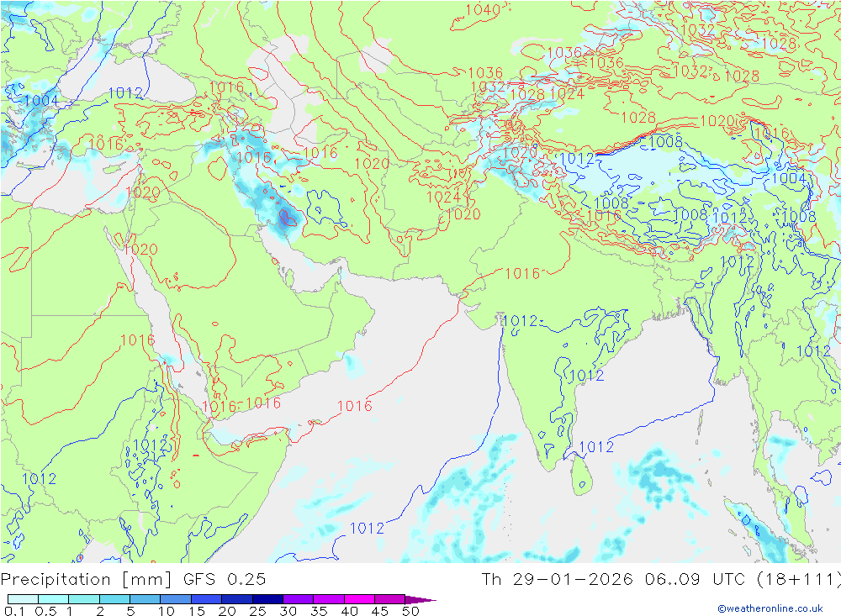Click the red "1016" label over central India
Viewport: 841px width, 616px height.
[522, 273]
